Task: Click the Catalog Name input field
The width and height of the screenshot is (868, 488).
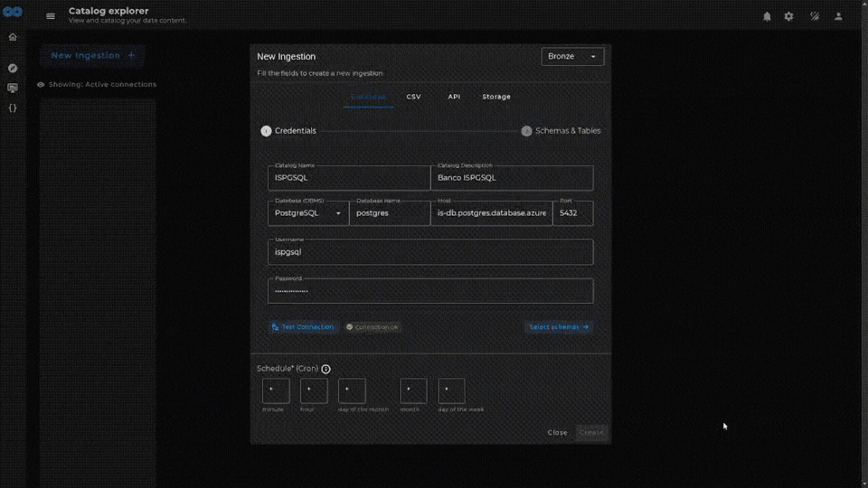Action: 349,178
